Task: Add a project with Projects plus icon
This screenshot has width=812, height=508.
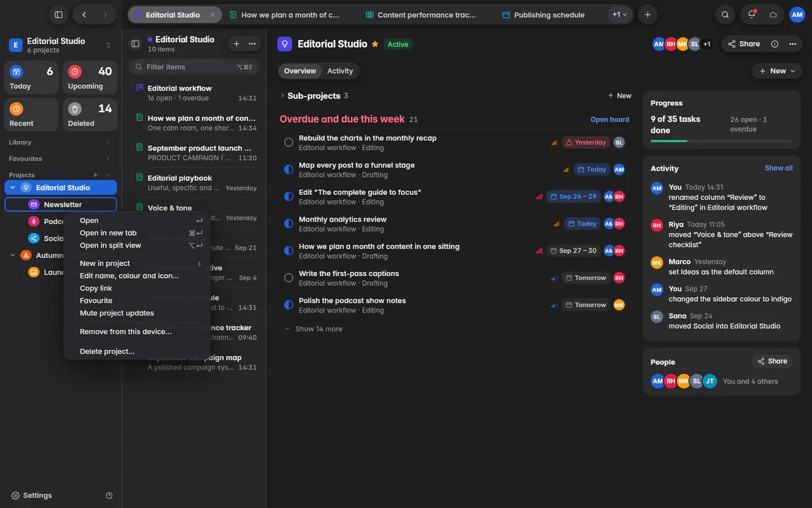Action: point(96,175)
